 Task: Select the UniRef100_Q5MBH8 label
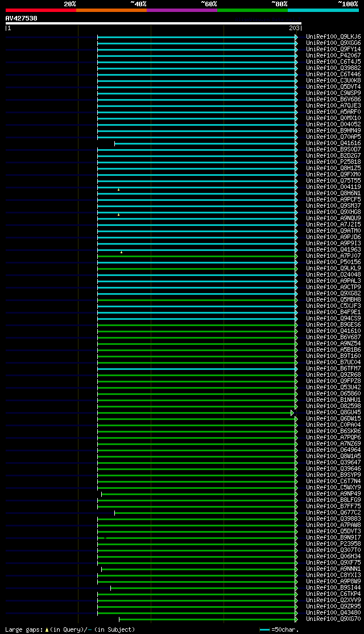[x=333, y=300]
